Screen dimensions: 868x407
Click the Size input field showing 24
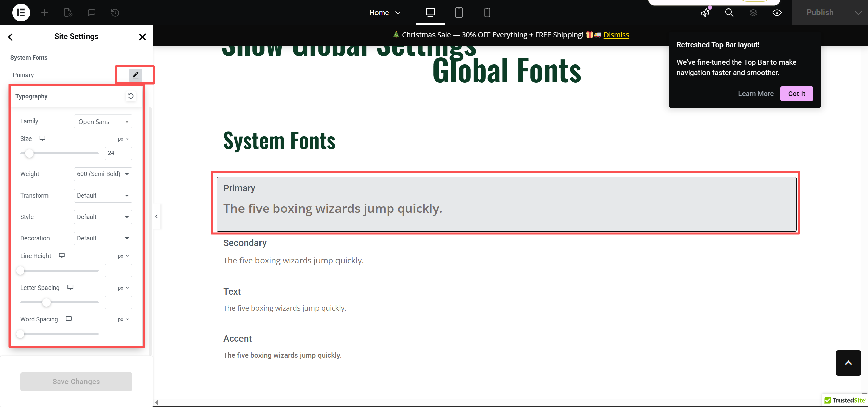118,153
